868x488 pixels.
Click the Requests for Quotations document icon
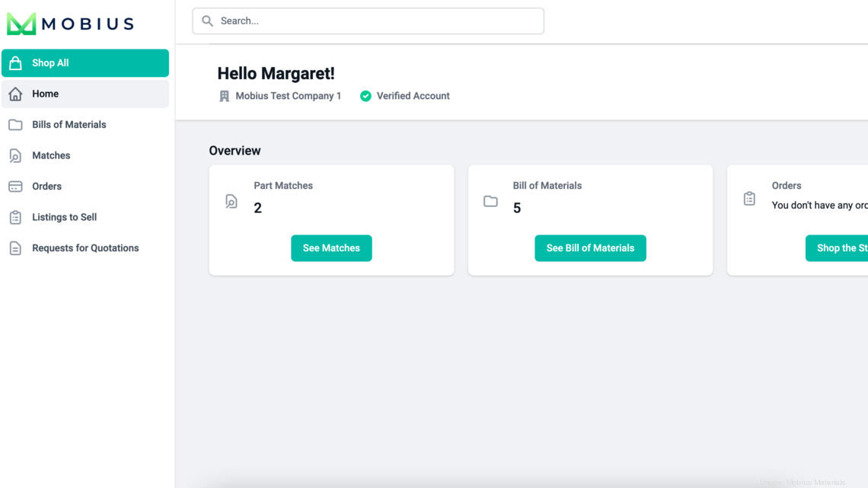coord(15,248)
